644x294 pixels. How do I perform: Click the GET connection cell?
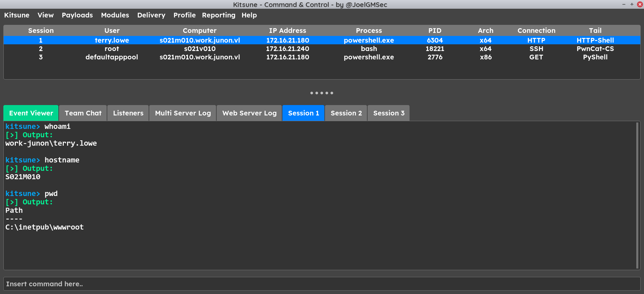536,57
